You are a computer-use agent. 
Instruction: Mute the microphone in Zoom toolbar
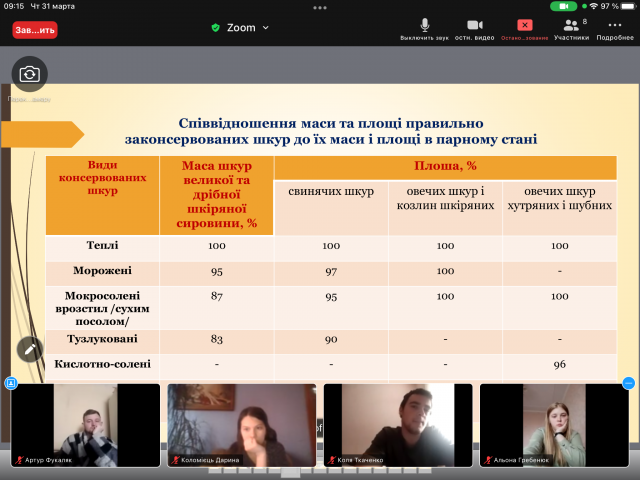pos(424,28)
